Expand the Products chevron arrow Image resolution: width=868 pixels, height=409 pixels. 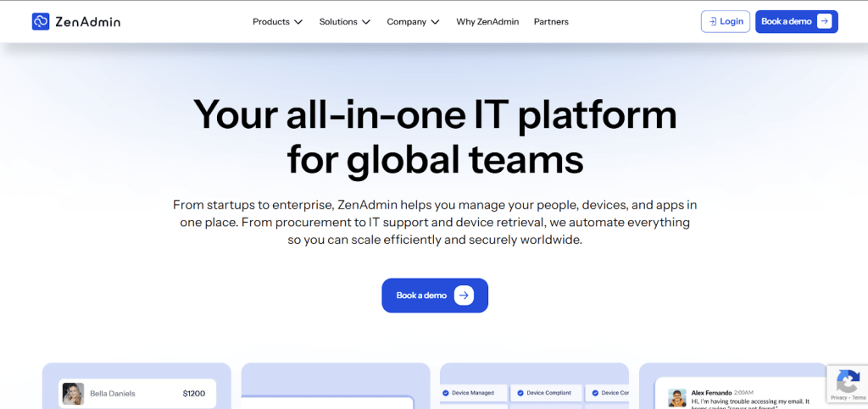pos(298,22)
